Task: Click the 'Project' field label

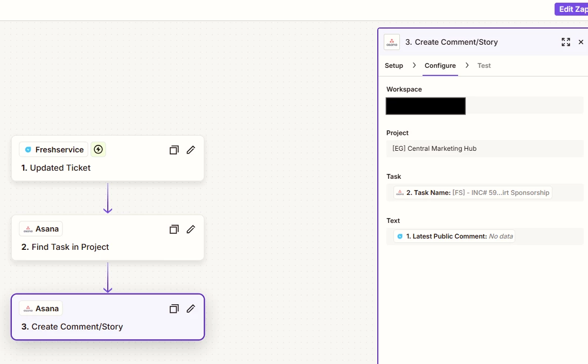Action: tap(397, 133)
